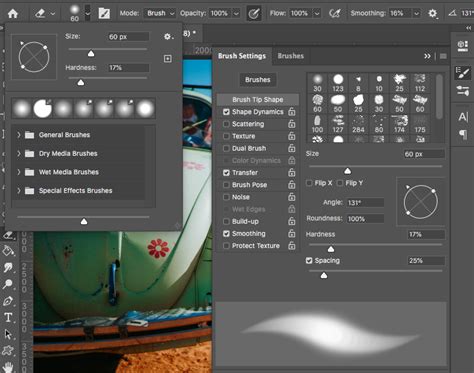Click Spacing slider handle in Brush Settings

click(x=324, y=275)
